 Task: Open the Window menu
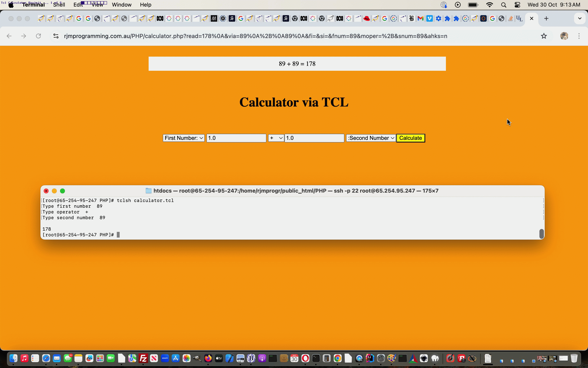coord(122,5)
